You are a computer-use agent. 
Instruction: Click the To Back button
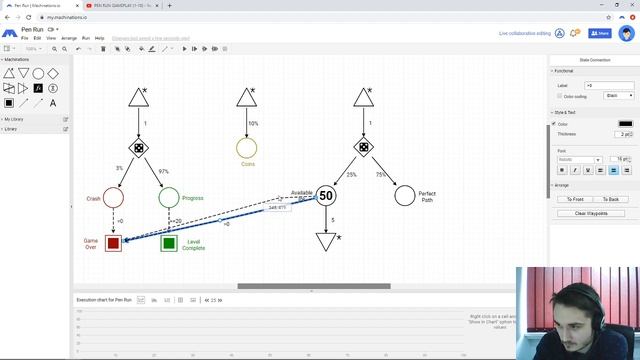(611, 199)
